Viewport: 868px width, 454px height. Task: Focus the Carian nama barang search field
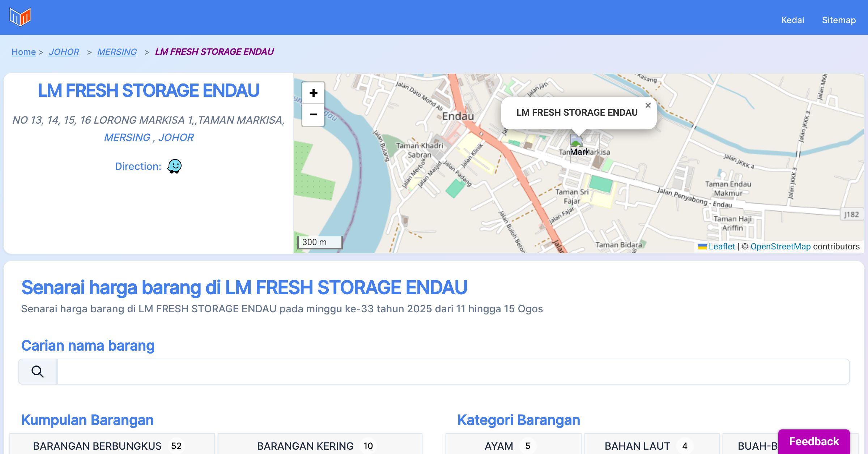[x=453, y=372]
